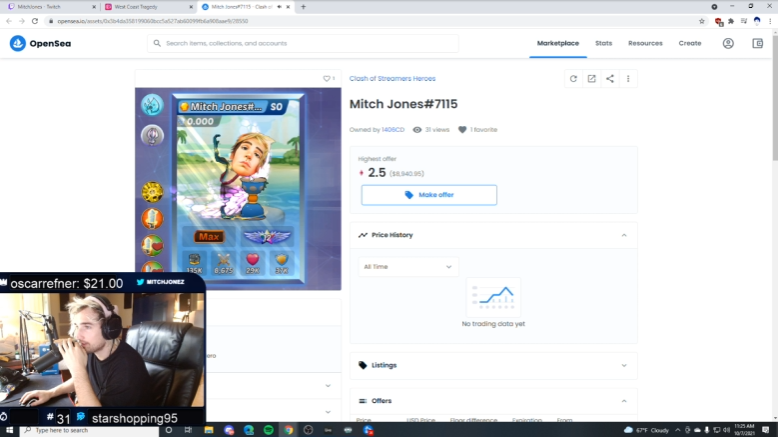Click the Mitch Jones NFT card image
The width and height of the screenshot is (778, 437).
point(238,188)
